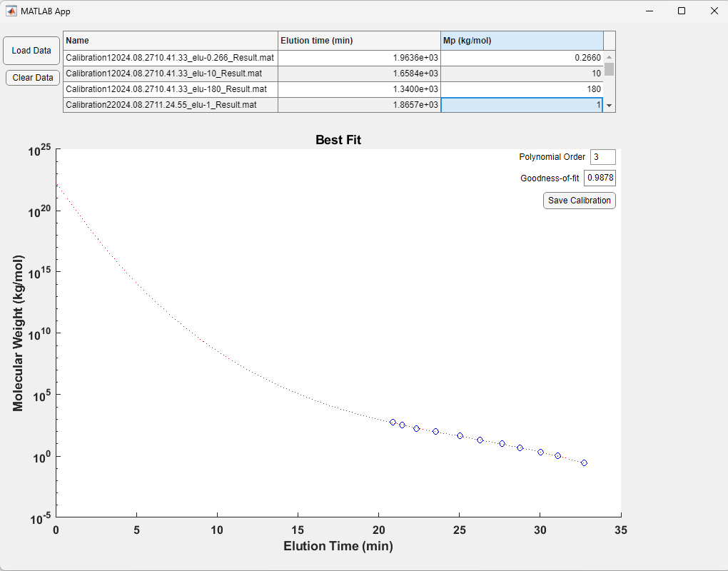Select the Mp value 180 cell
Screen dimensions: 728x571
tap(522, 89)
